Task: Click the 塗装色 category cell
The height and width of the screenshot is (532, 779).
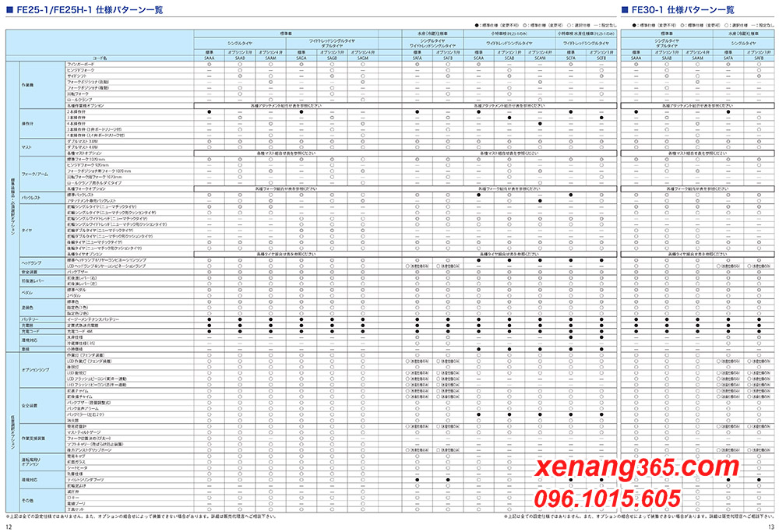Action: point(42,308)
